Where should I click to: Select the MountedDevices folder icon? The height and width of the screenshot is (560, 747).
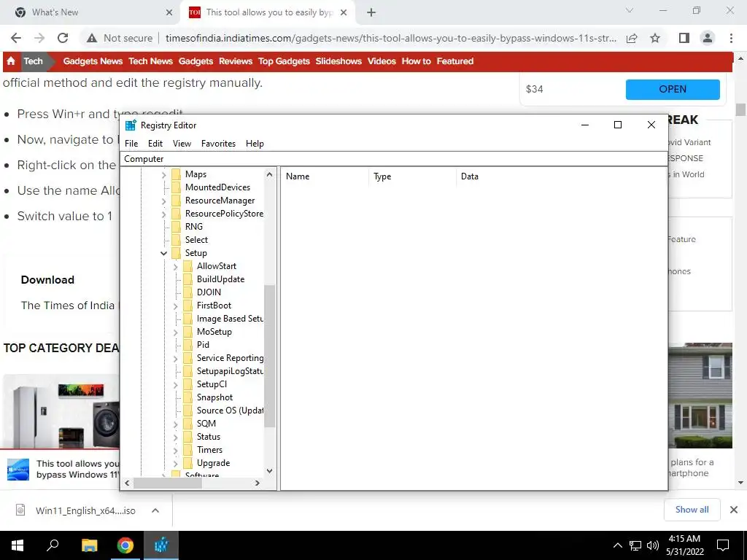[177, 187]
